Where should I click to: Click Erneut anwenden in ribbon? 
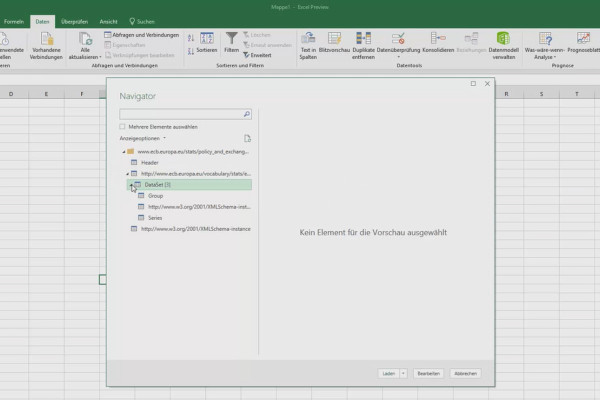[267, 45]
